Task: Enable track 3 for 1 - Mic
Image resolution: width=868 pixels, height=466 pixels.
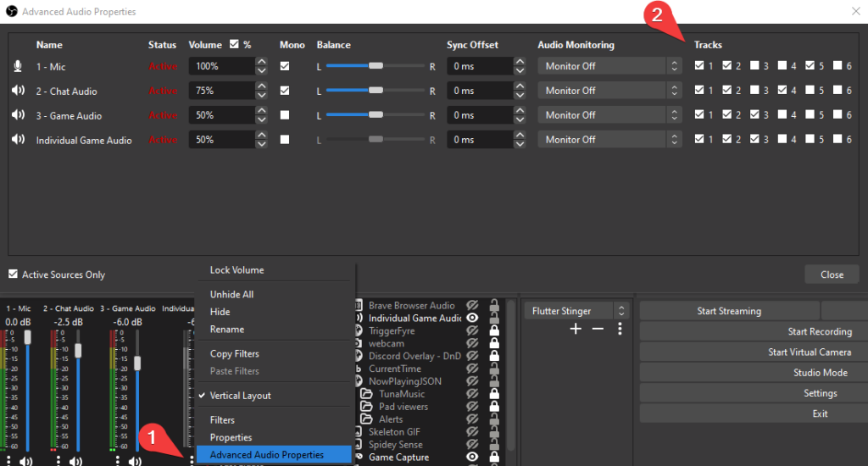Action: pyautogui.click(x=754, y=65)
